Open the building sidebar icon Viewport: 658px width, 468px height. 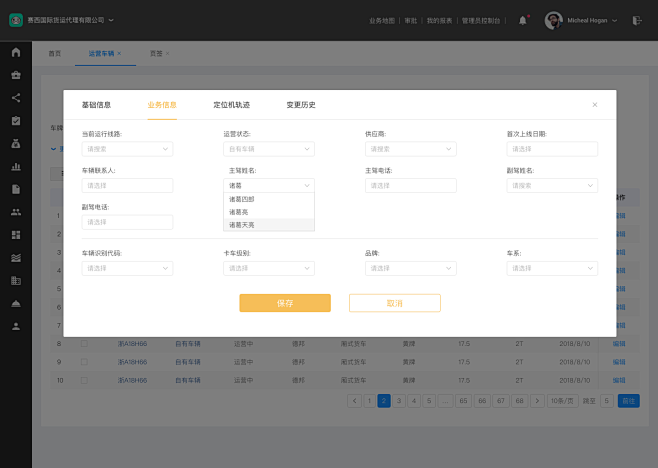click(x=16, y=280)
